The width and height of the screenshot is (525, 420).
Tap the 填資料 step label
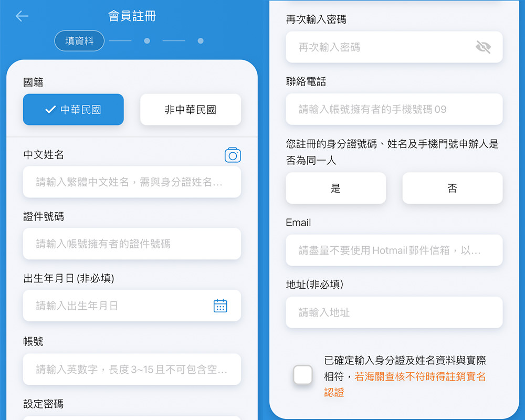coord(79,40)
